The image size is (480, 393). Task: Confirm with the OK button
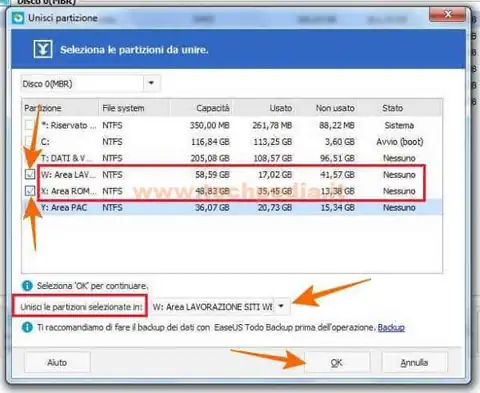point(337,362)
